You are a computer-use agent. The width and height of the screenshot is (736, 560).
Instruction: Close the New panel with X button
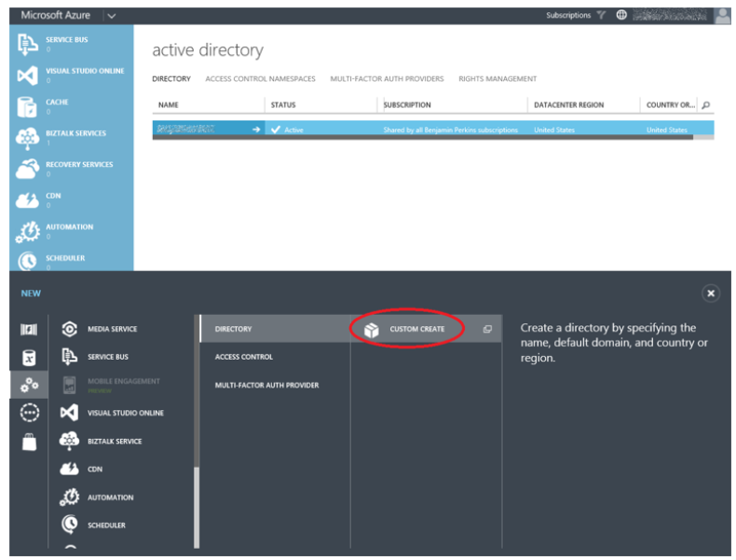click(x=711, y=294)
